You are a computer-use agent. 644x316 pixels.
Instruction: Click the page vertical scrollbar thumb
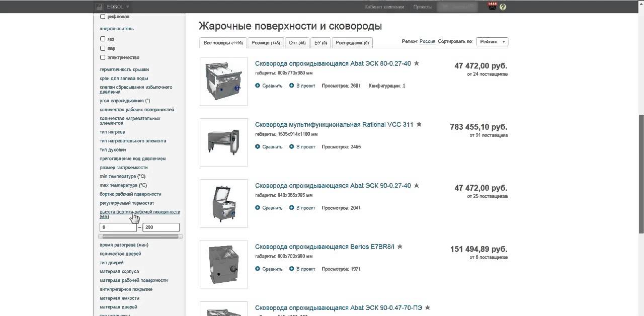[641, 174]
